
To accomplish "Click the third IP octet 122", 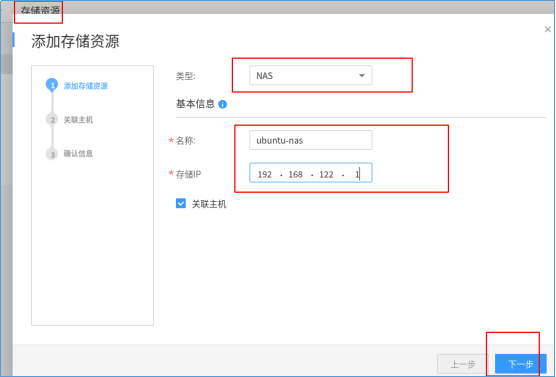I will click(326, 174).
